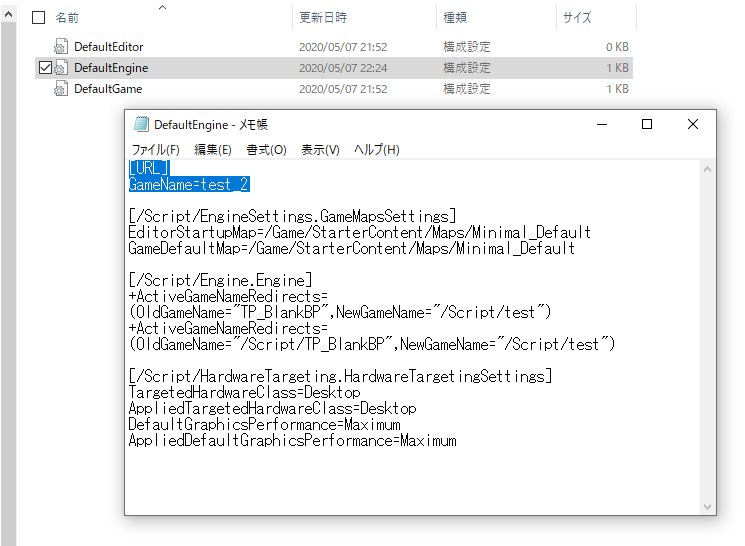Viewport: 745px width, 546px height.
Task: Click the DefaultEngine config file icon
Action: pos(60,67)
